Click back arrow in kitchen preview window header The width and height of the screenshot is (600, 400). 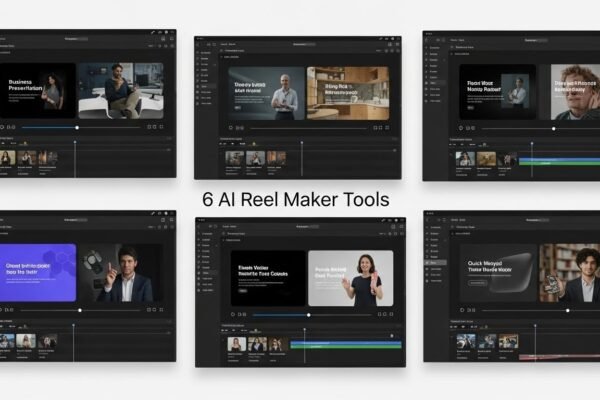click(198, 44)
